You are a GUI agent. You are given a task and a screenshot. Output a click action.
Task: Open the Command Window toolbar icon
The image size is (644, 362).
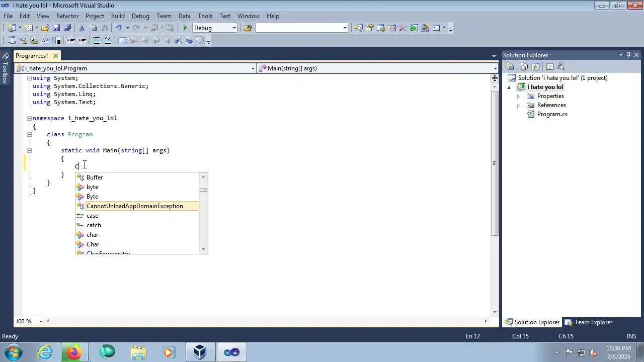(436, 28)
